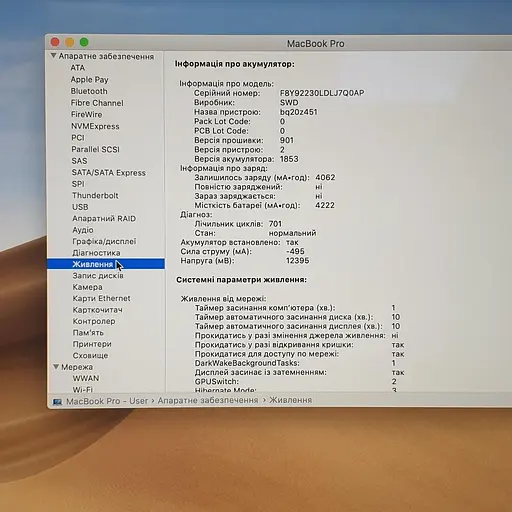Select Parallel SCSI in the sidebar
The image size is (512, 512).
click(x=95, y=149)
